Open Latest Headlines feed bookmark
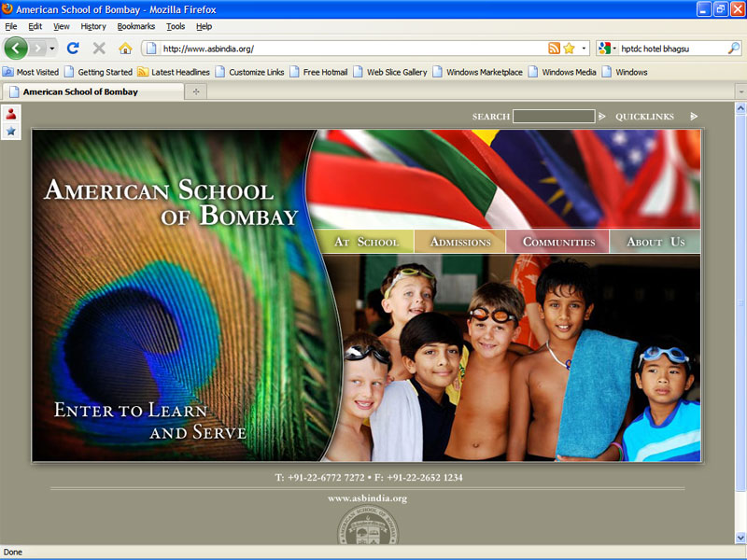 pos(174,72)
